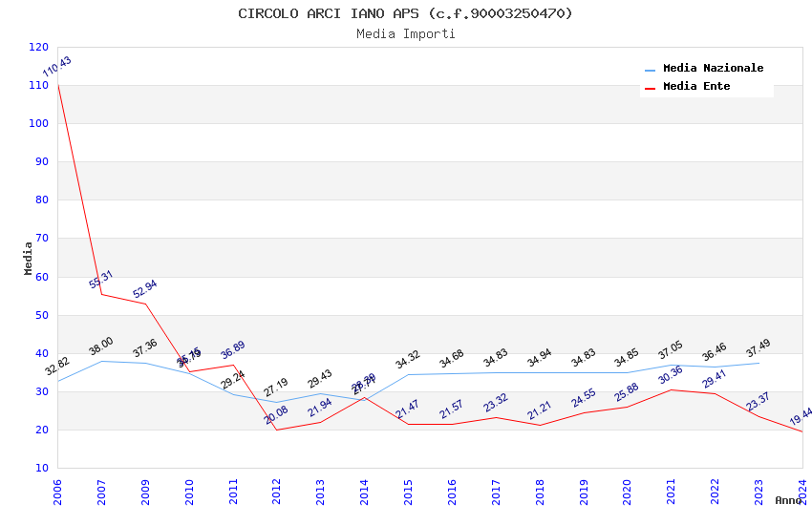This screenshot has width=812, height=525.
Task: Click the 2015 year axis label
Action: click(408, 492)
